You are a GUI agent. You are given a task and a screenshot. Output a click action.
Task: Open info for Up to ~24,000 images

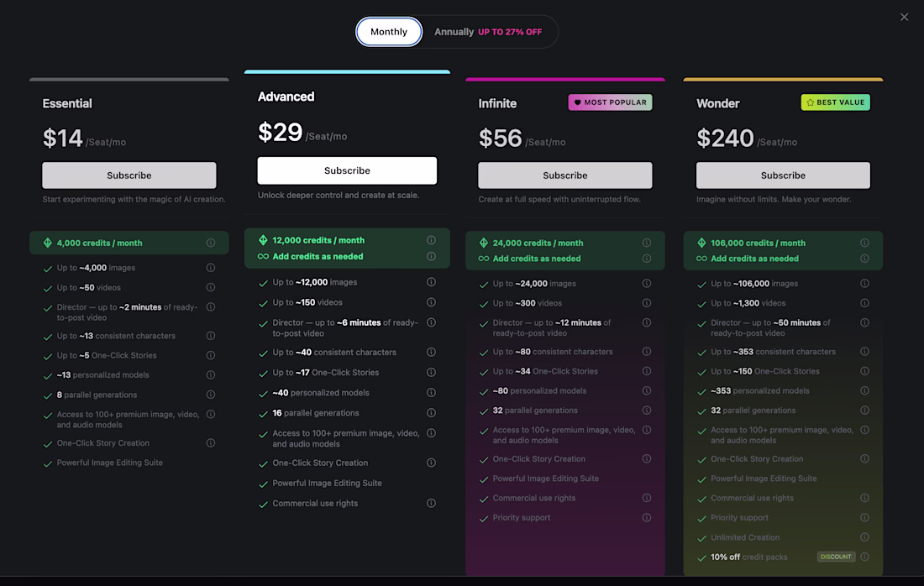coord(647,283)
